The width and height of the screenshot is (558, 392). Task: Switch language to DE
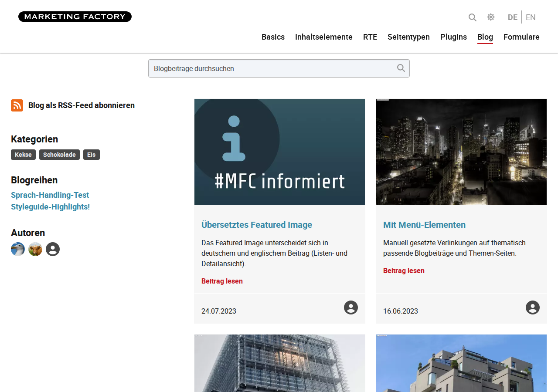(513, 17)
